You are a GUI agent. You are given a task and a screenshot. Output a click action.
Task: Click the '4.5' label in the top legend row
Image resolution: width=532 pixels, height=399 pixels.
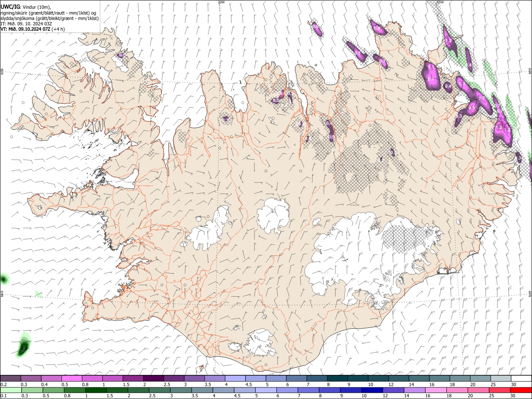point(249,384)
